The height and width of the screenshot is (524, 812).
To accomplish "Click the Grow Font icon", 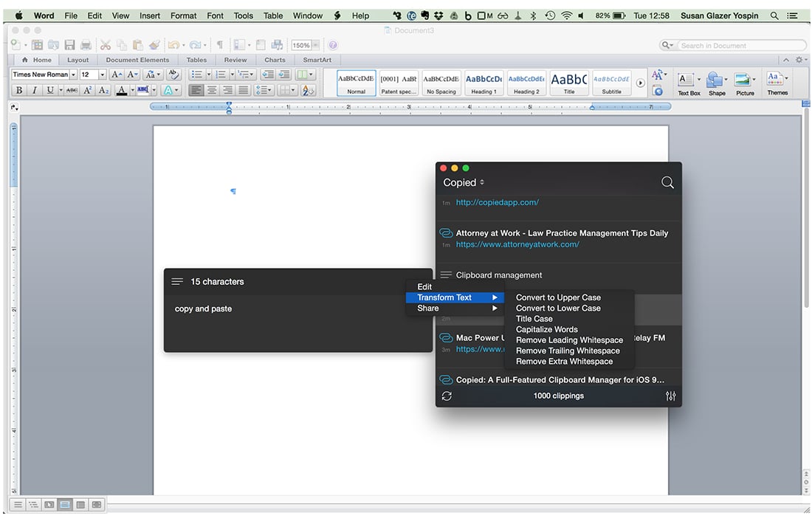I will pyautogui.click(x=117, y=75).
